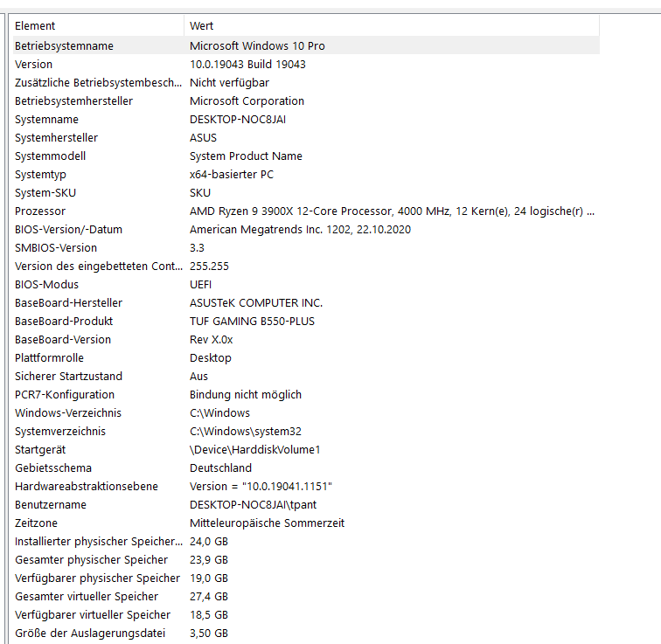
Task: Select the BaseBoard-Produkt row
Action: coord(306,321)
